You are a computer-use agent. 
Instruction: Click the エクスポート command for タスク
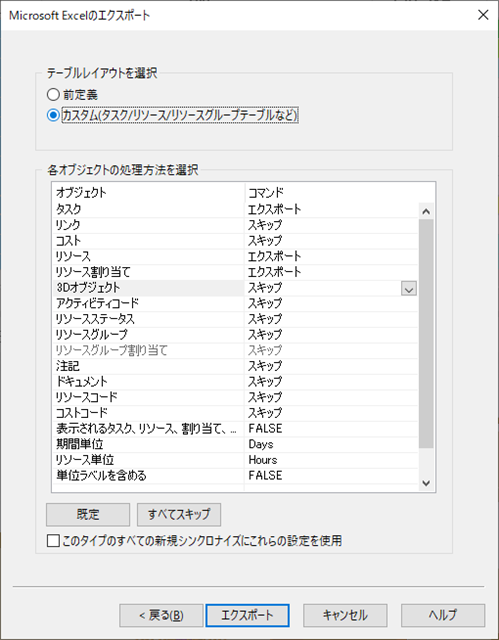275,209
